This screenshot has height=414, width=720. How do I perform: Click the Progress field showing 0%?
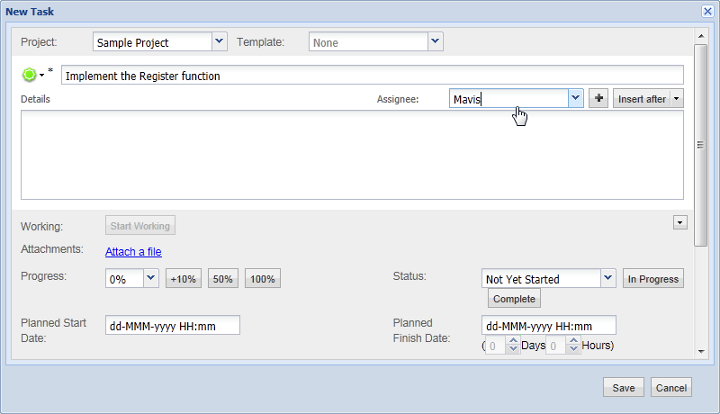[124, 278]
